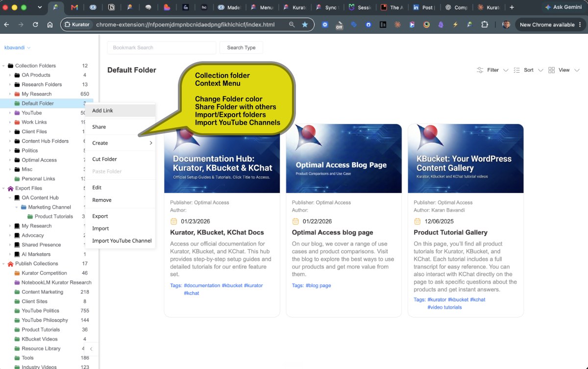Click the calendar icon beside 01/23/2026
The height and width of the screenshot is (369, 588).
click(x=173, y=221)
